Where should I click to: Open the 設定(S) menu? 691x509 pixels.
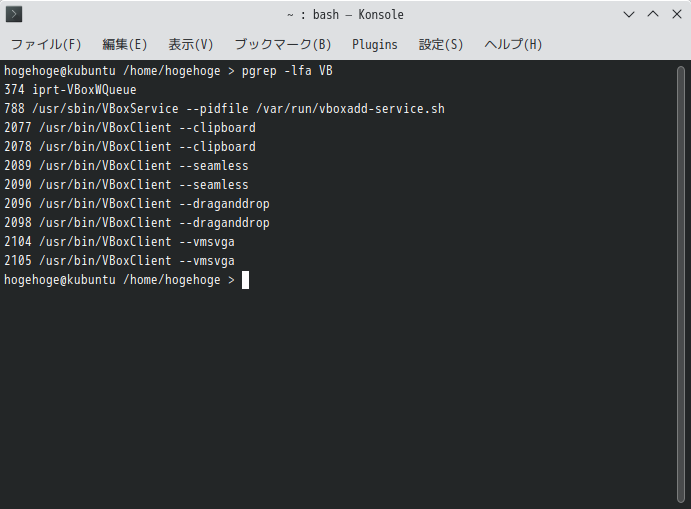coord(441,45)
